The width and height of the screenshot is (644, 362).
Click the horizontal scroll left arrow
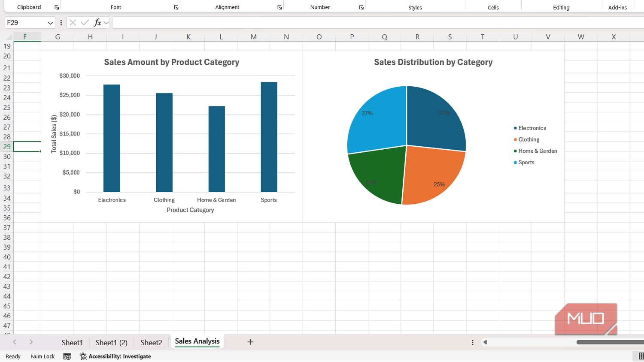485,342
